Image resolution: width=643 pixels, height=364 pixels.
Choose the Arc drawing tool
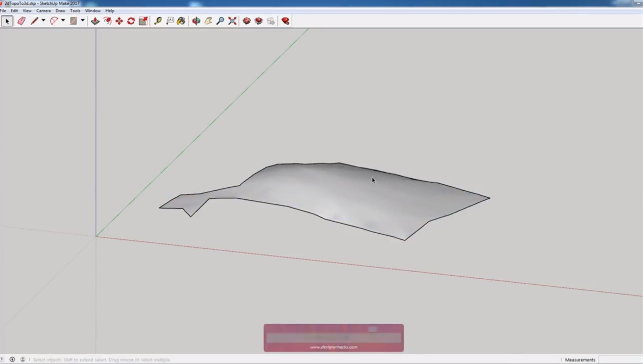pyautogui.click(x=54, y=21)
